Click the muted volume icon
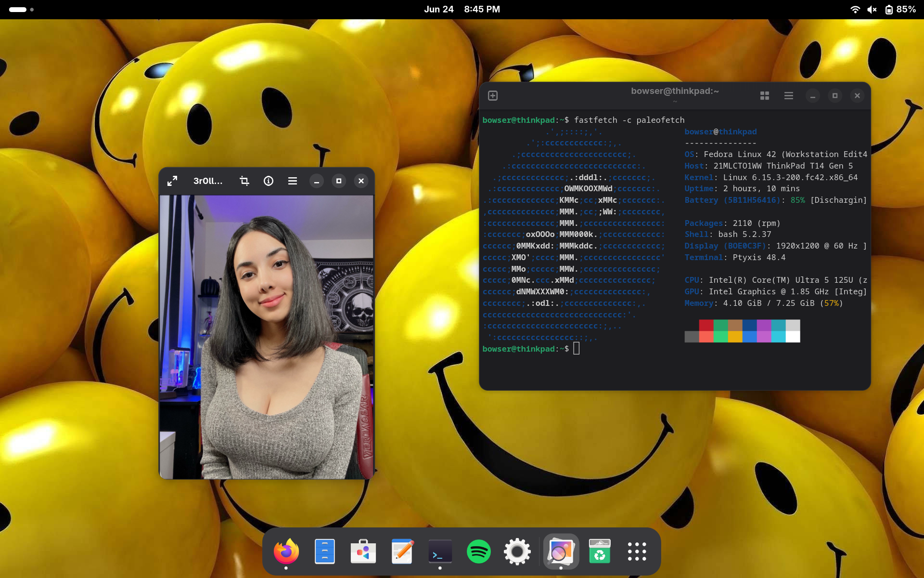Image resolution: width=924 pixels, height=578 pixels. click(x=872, y=10)
